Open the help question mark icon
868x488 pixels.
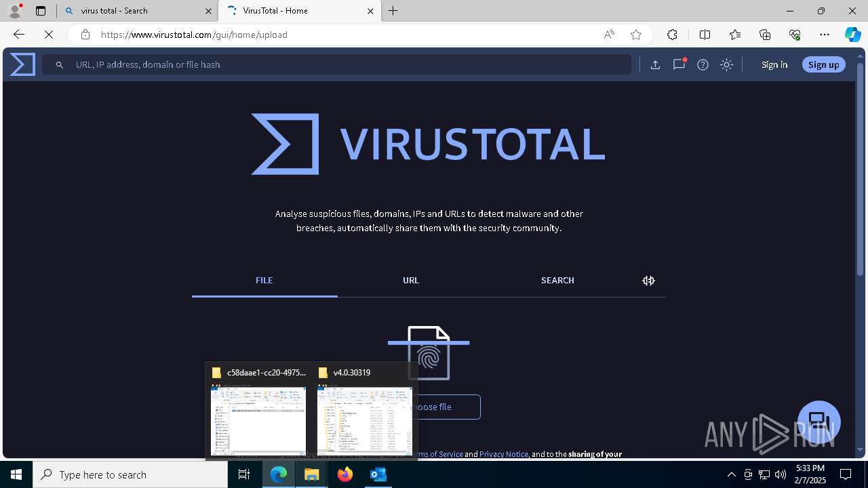[703, 64]
